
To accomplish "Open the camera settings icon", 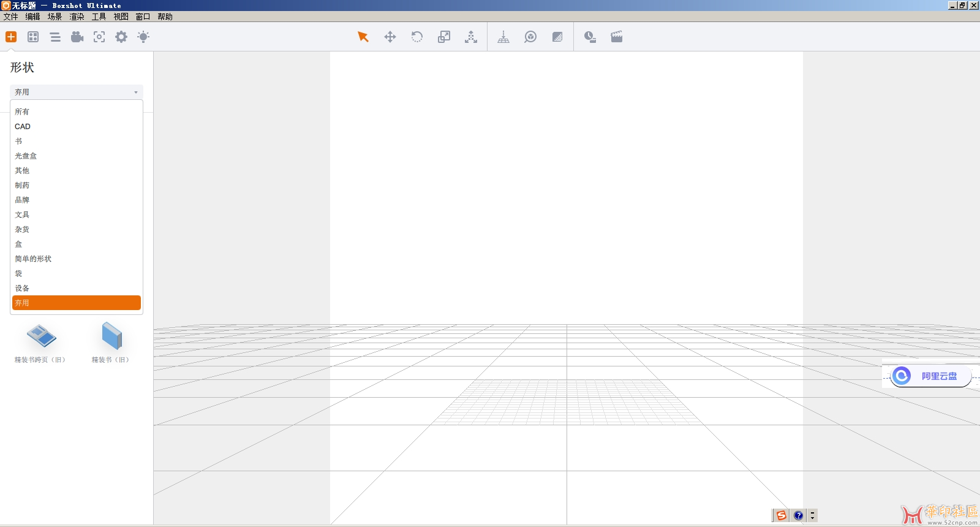I will click(x=77, y=37).
